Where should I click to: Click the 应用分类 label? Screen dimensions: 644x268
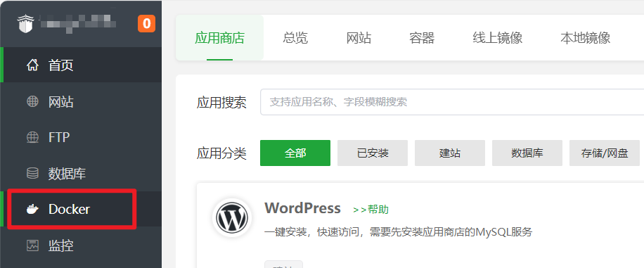coord(221,153)
